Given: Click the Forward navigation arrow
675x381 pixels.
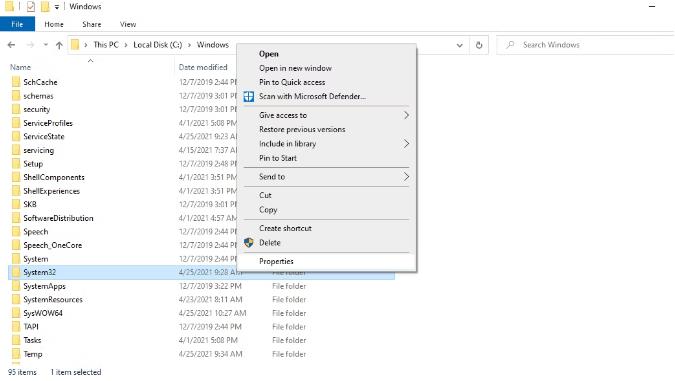Looking at the screenshot, I should point(30,45).
